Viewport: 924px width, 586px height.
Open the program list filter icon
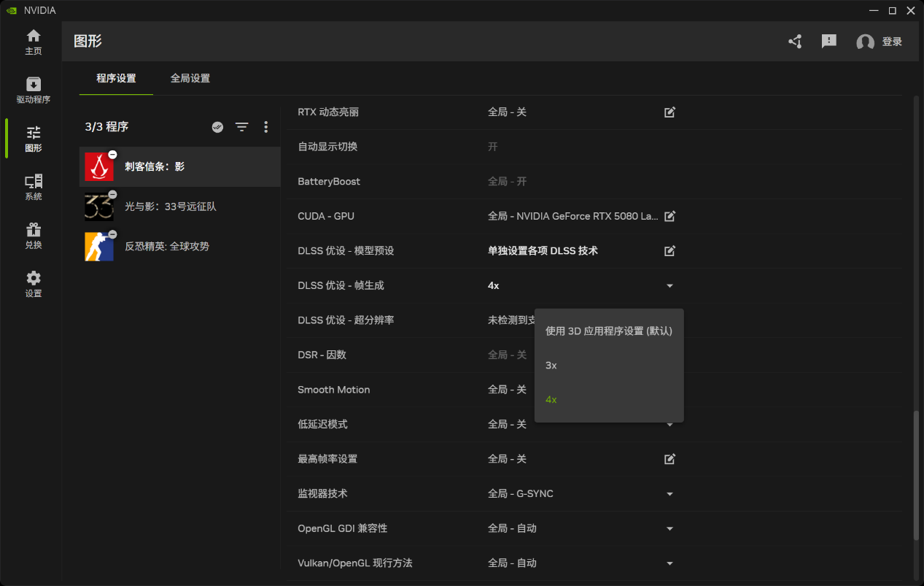tap(241, 126)
